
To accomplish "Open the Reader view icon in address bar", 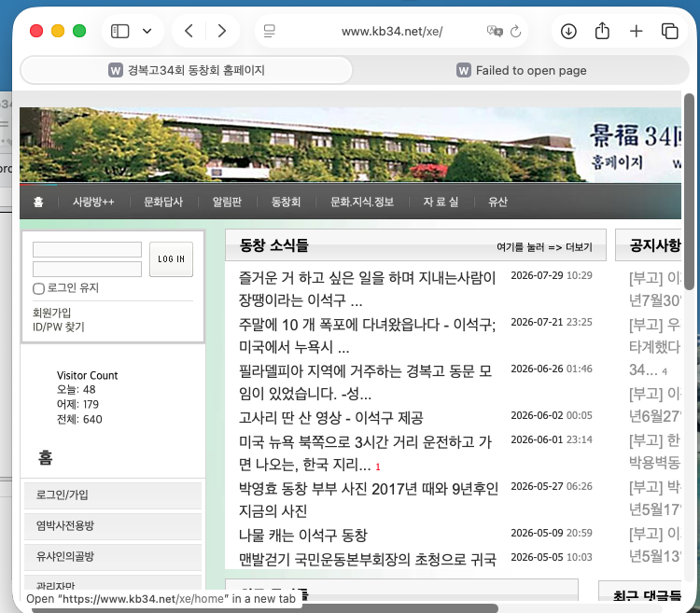I will pos(269,31).
